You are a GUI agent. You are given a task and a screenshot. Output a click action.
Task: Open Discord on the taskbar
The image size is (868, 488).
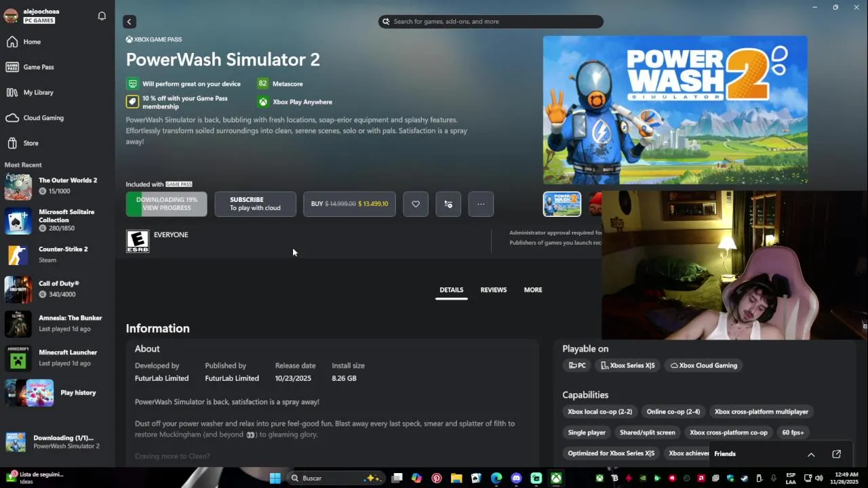click(516, 479)
